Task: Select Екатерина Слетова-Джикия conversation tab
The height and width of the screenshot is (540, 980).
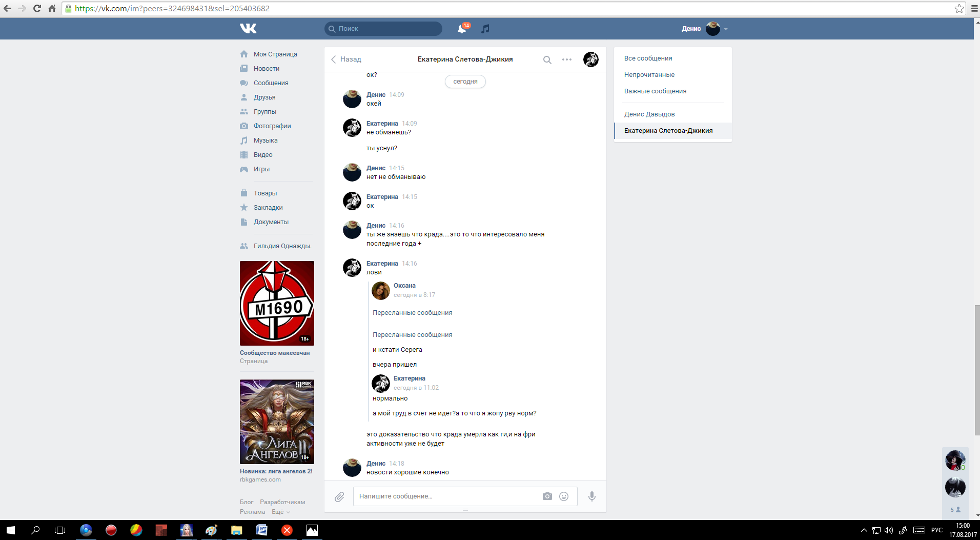Action: point(672,131)
